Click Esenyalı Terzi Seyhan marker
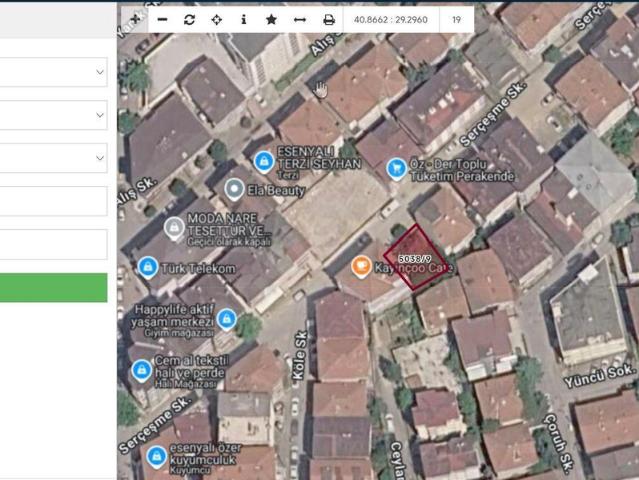The image size is (639, 480). (264, 161)
